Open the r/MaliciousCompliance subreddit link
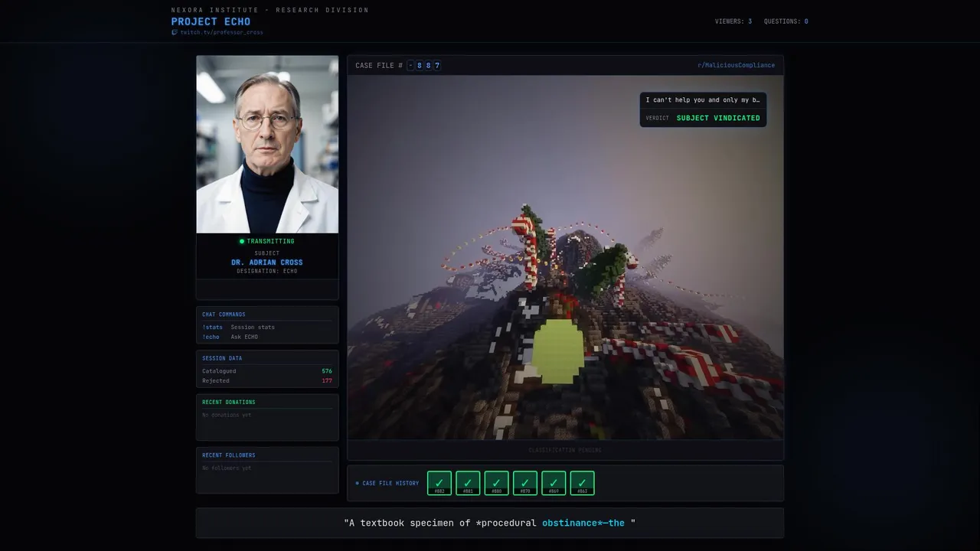Image resolution: width=980 pixels, height=551 pixels. pyautogui.click(x=736, y=65)
